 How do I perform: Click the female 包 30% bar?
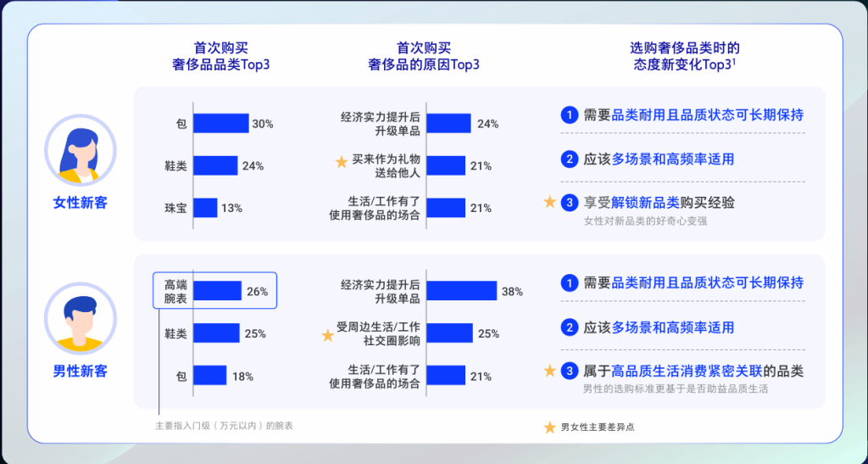coord(220,124)
